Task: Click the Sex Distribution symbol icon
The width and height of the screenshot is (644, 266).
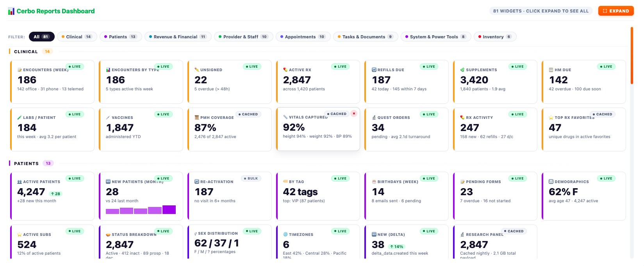Action: [196, 234]
